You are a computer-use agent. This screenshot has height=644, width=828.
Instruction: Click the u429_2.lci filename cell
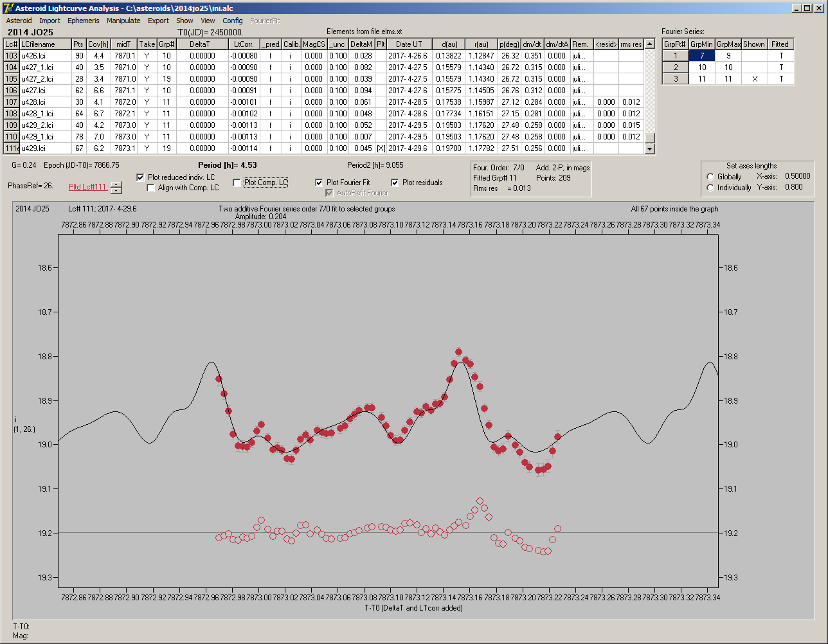click(45, 125)
